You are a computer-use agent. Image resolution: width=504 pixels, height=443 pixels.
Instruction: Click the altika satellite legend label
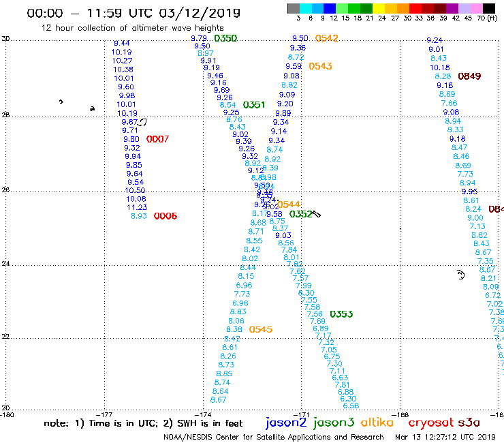tap(377, 423)
